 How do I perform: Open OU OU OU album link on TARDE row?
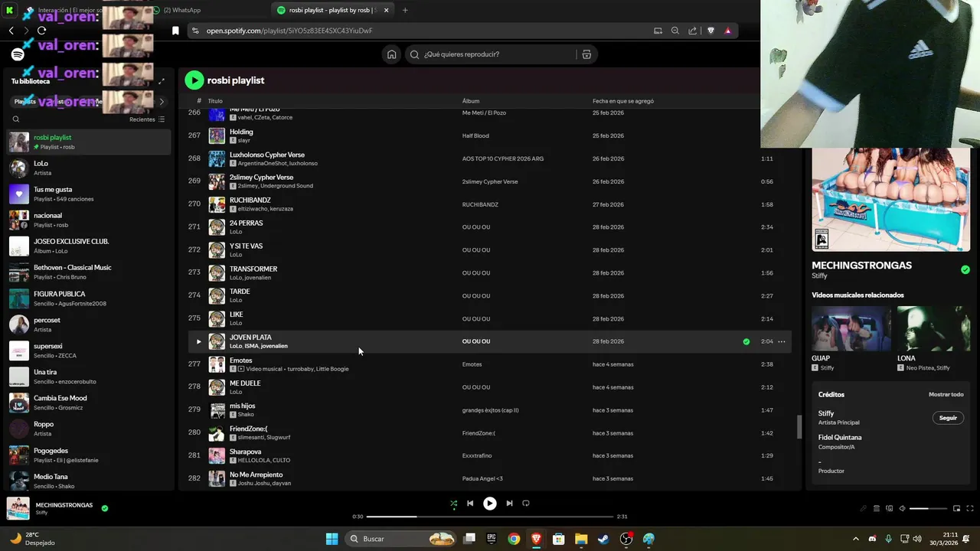point(476,295)
